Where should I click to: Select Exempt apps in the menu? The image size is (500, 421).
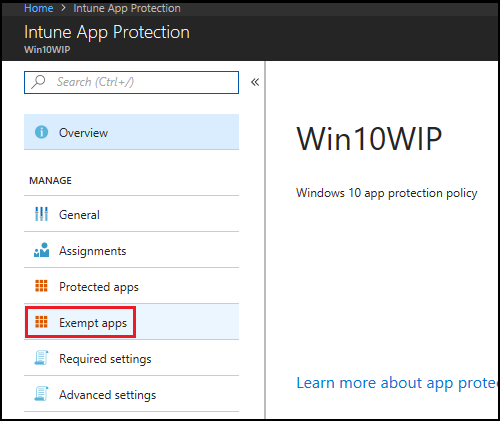point(131,322)
